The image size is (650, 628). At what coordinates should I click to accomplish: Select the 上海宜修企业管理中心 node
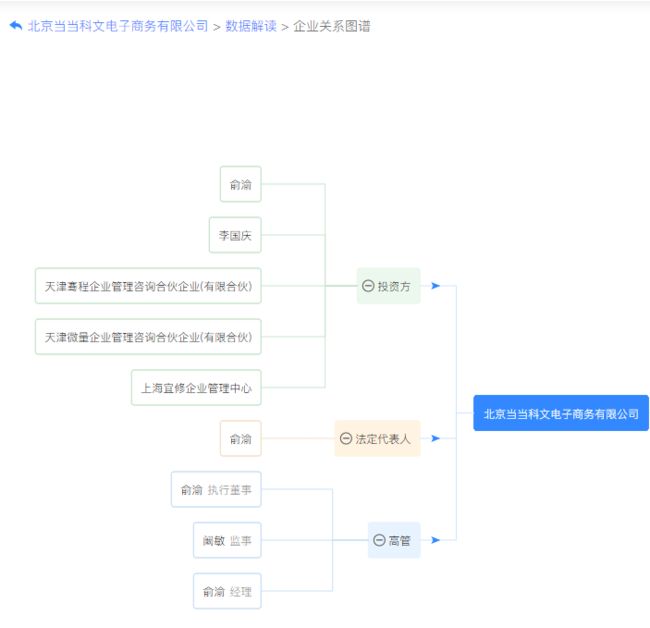point(196,388)
